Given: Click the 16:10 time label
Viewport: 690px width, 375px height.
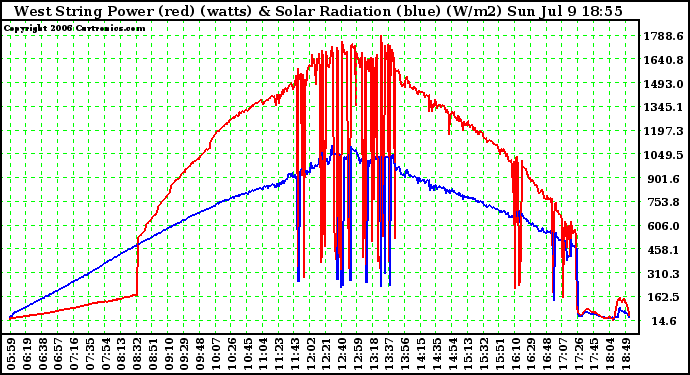Looking at the screenshot, I should (515, 354).
